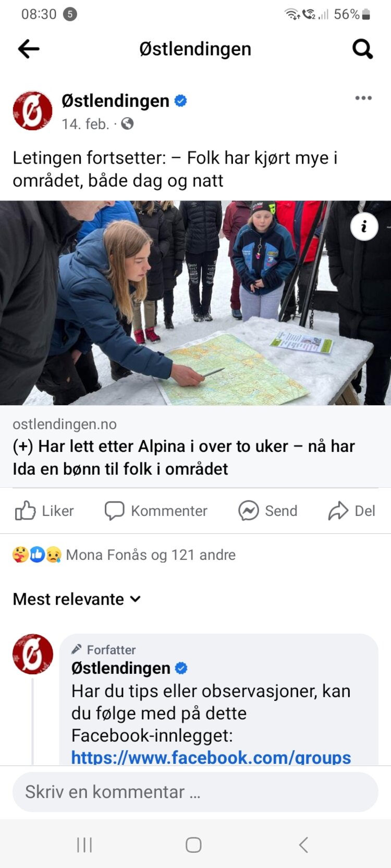Open search with magnifying glass icon

click(362, 49)
